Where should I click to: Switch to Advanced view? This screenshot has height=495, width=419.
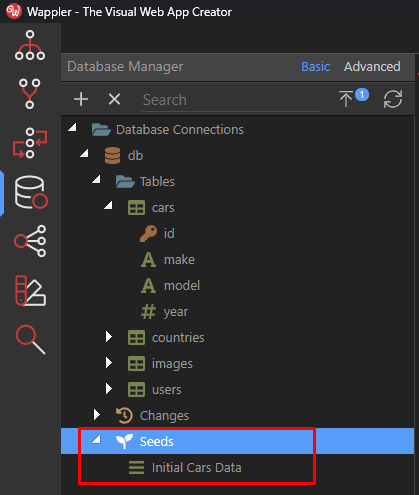pos(372,67)
